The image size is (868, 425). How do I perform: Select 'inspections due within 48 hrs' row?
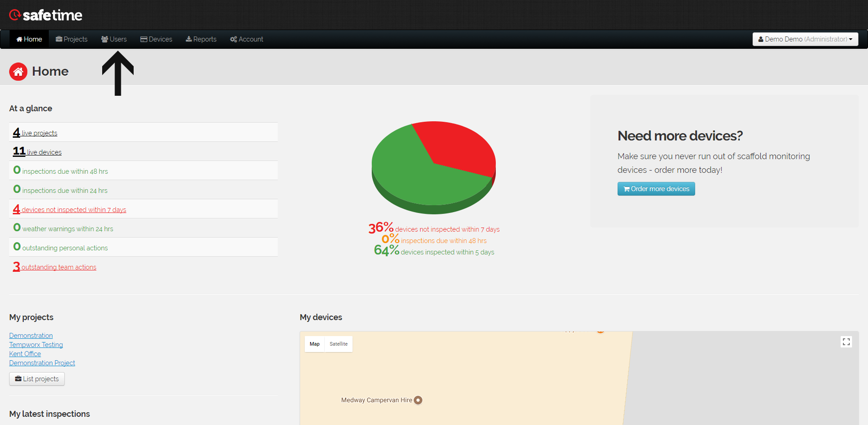[x=143, y=171]
